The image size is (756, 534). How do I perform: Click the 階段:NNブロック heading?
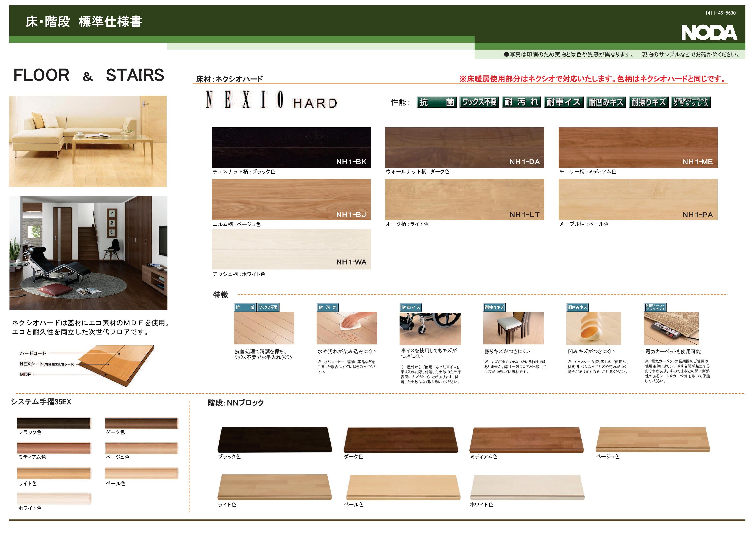point(236,403)
